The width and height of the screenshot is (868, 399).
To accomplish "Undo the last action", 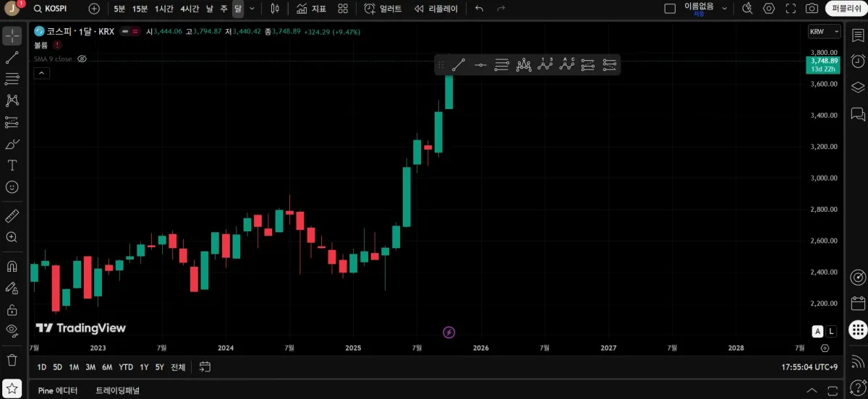I will [x=480, y=9].
